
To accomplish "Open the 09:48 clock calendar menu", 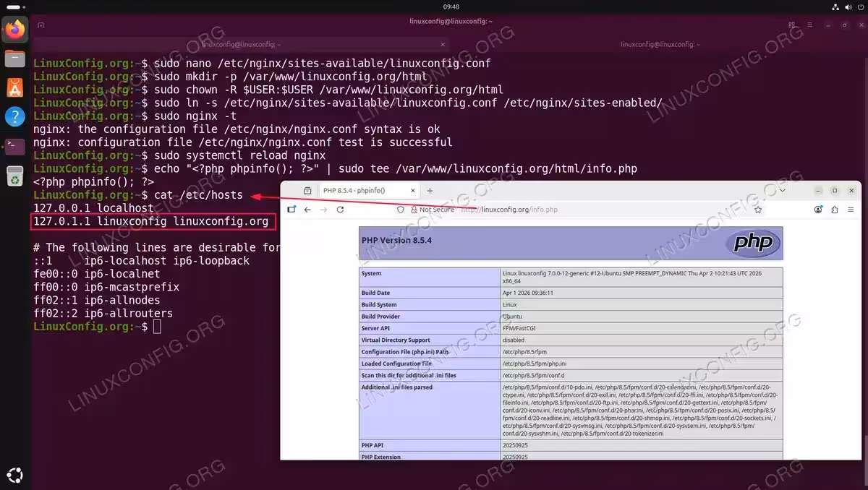I will coord(451,7).
